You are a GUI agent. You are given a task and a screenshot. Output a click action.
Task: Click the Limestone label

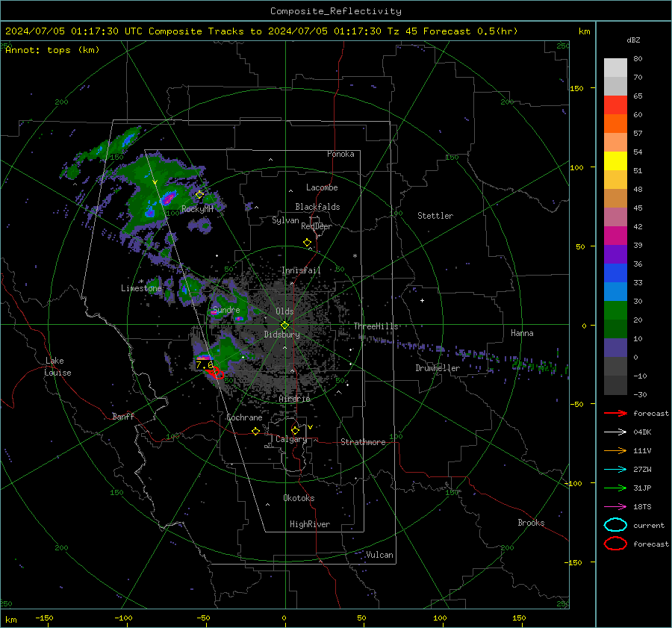coord(141,288)
